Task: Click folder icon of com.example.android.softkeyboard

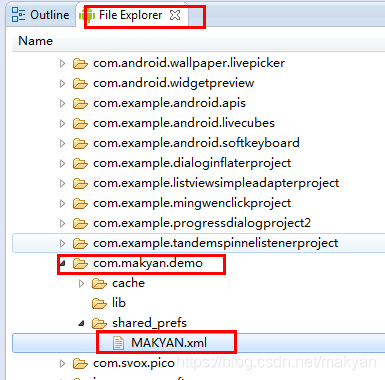Action: pos(80,143)
